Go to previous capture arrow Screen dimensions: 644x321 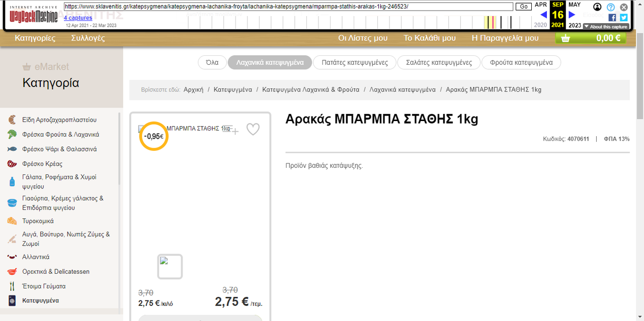543,15
